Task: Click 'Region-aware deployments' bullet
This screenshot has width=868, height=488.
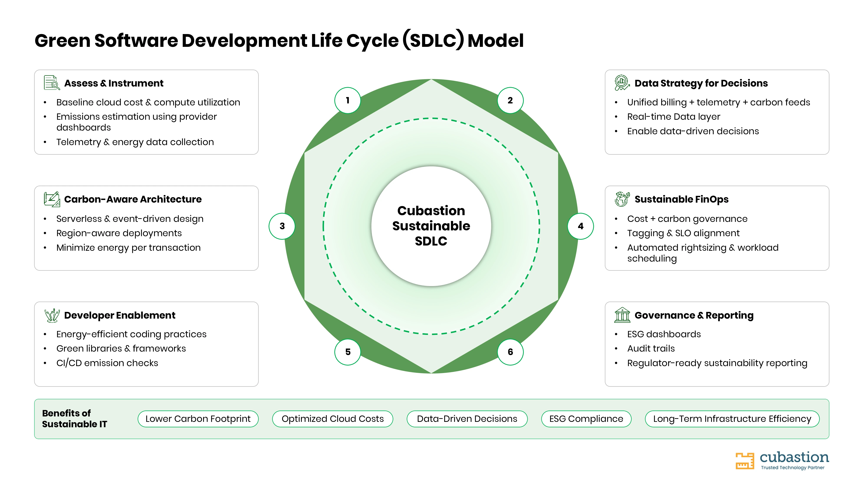Action: (x=119, y=233)
